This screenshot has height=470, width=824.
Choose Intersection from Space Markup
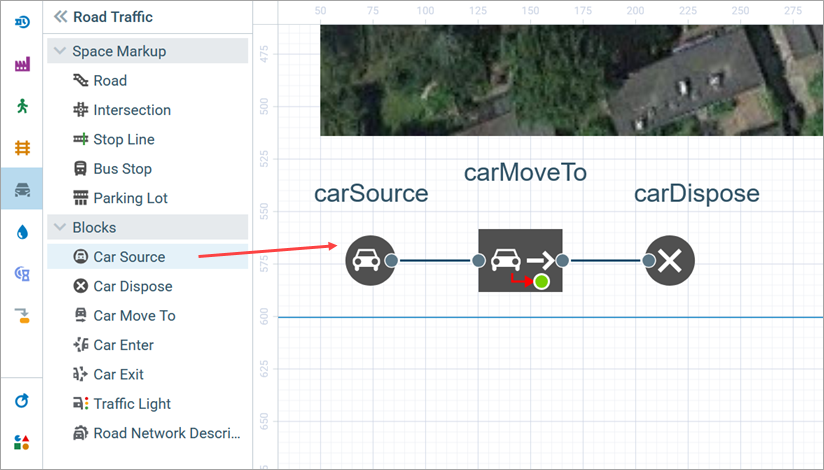pyautogui.click(x=131, y=110)
